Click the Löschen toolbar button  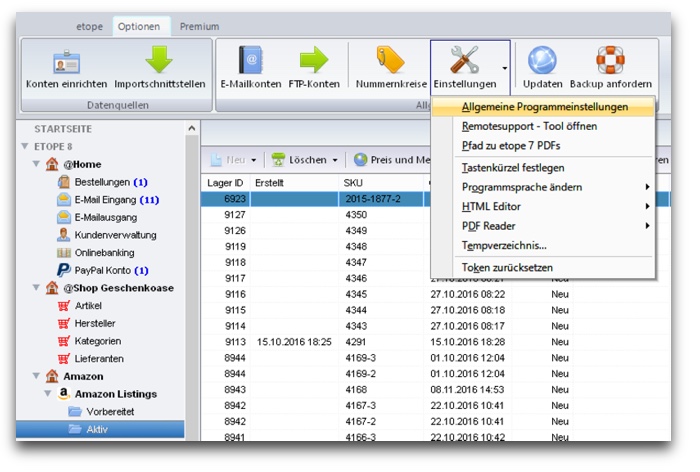point(300,160)
